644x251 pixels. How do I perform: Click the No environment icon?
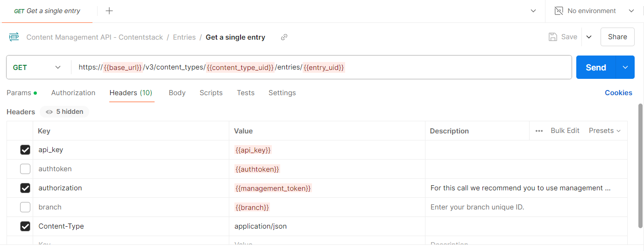[559, 11]
